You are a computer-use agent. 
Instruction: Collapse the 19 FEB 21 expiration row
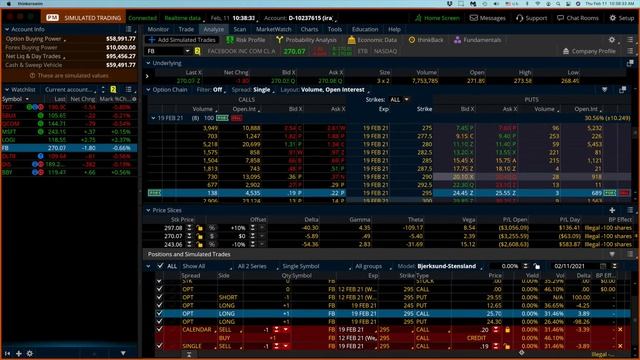pos(153,118)
